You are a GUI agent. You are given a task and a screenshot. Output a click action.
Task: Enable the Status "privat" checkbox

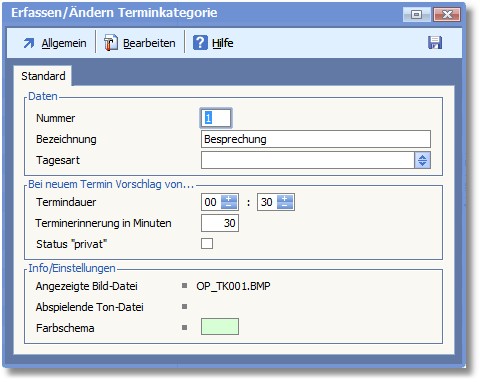[x=207, y=244]
